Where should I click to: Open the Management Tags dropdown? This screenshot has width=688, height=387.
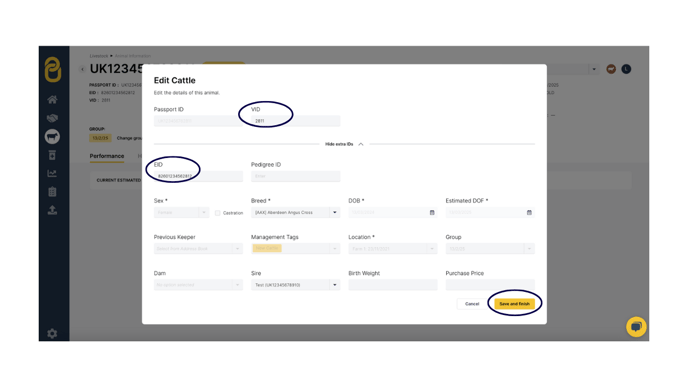click(295, 249)
